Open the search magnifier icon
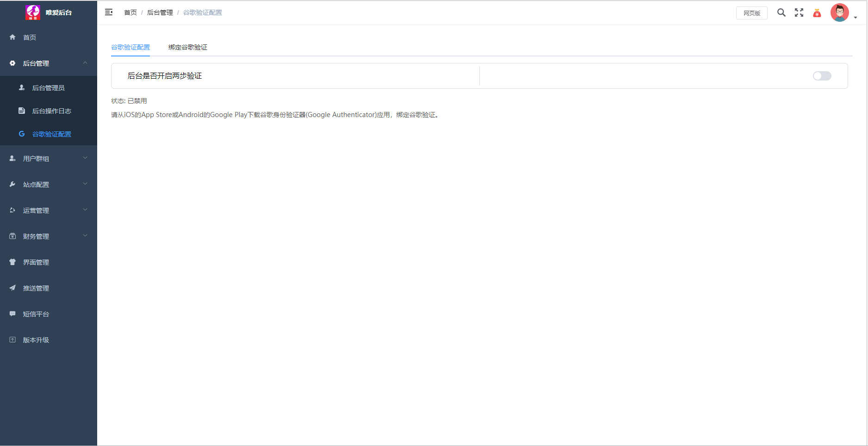This screenshot has height=446, width=868. (x=781, y=12)
